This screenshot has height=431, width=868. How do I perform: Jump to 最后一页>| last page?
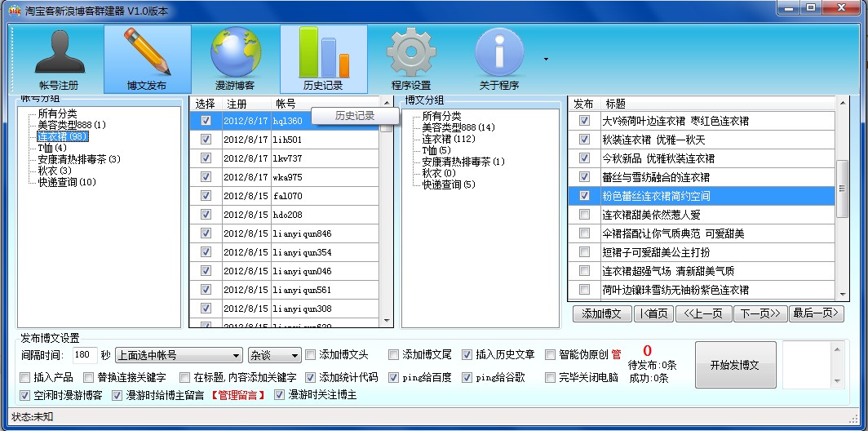pos(817,313)
